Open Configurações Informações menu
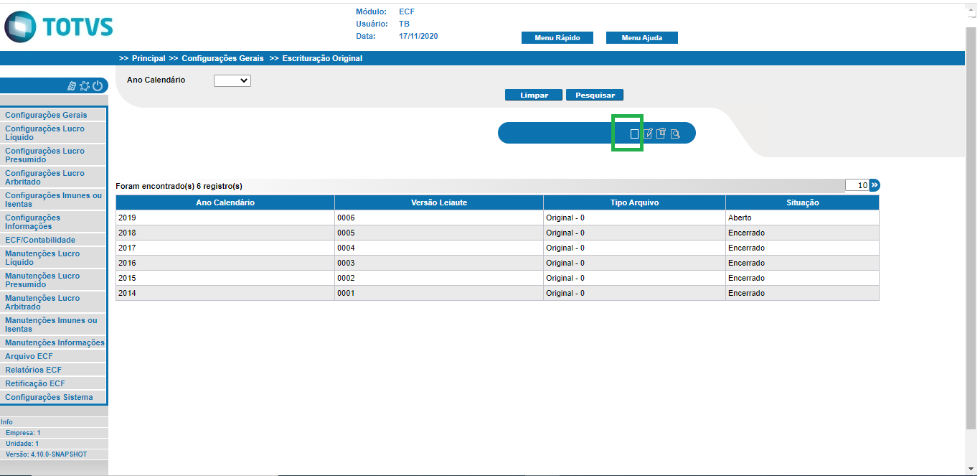The image size is (980, 476). (x=54, y=222)
